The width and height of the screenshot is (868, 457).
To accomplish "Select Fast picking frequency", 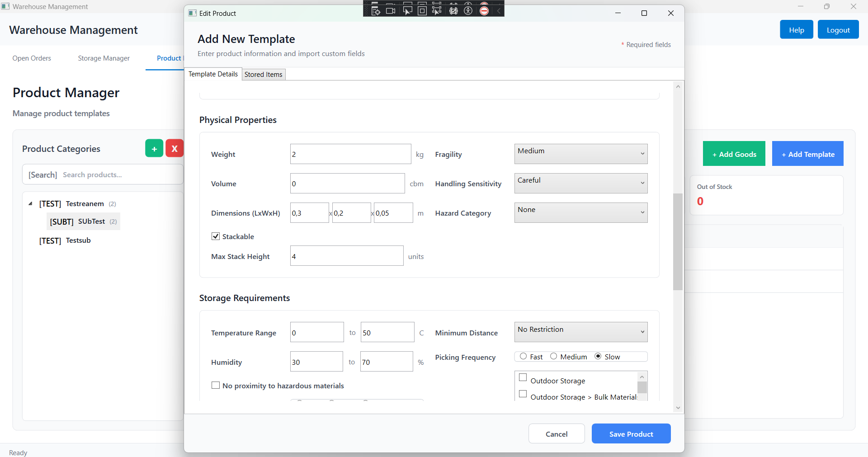I will (x=523, y=357).
